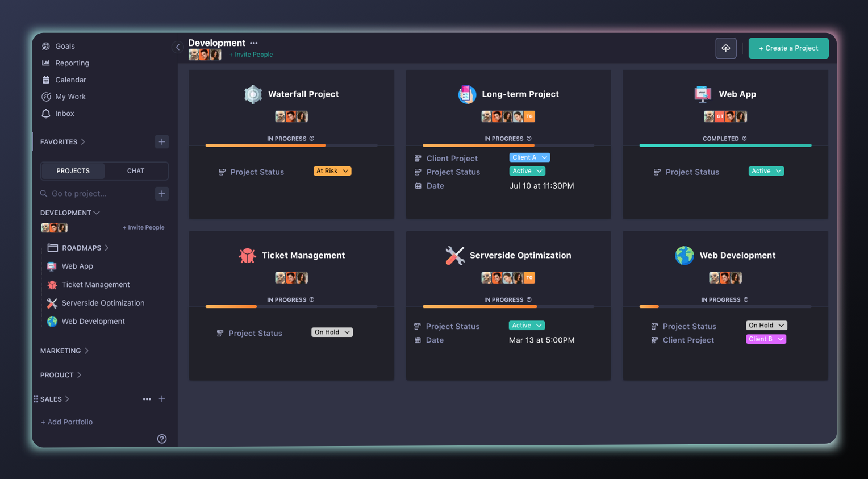Click the Web Development progress bar

tap(725, 307)
